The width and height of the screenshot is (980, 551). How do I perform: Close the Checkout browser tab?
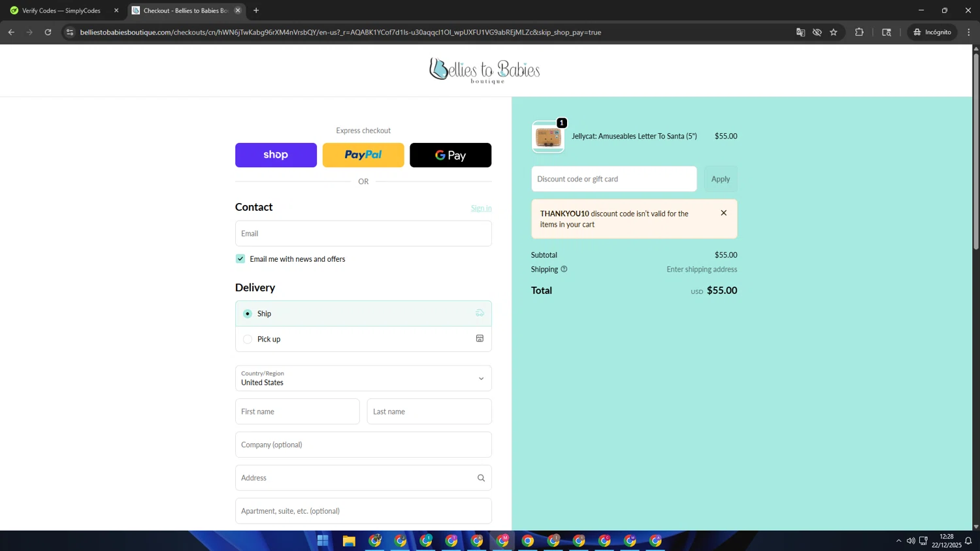click(x=238, y=10)
